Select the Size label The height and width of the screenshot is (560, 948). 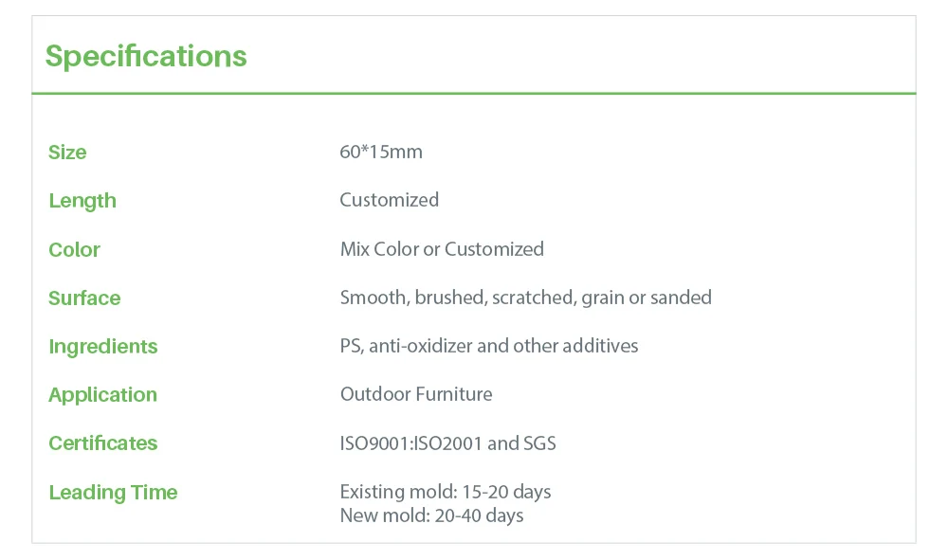(x=67, y=153)
